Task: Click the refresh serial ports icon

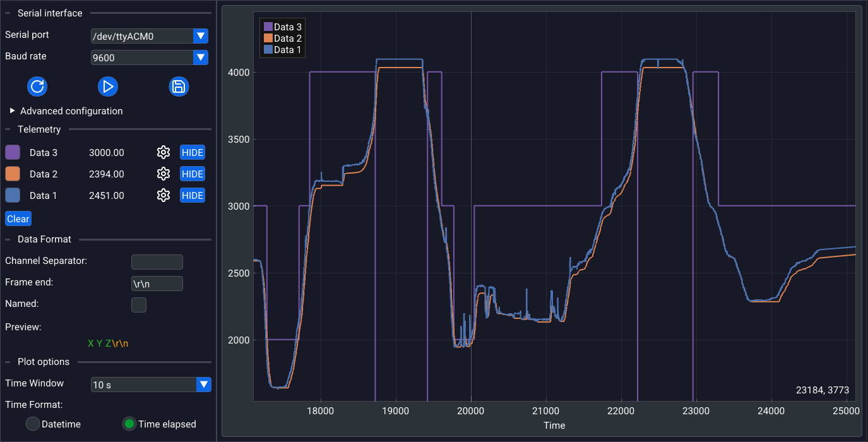Action: tap(37, 87)
